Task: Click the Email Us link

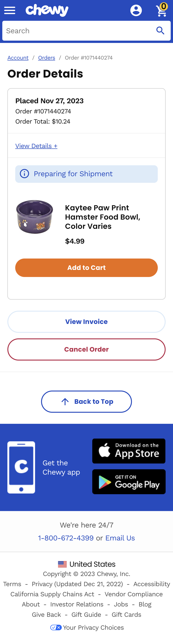Action: coord(120,538)
